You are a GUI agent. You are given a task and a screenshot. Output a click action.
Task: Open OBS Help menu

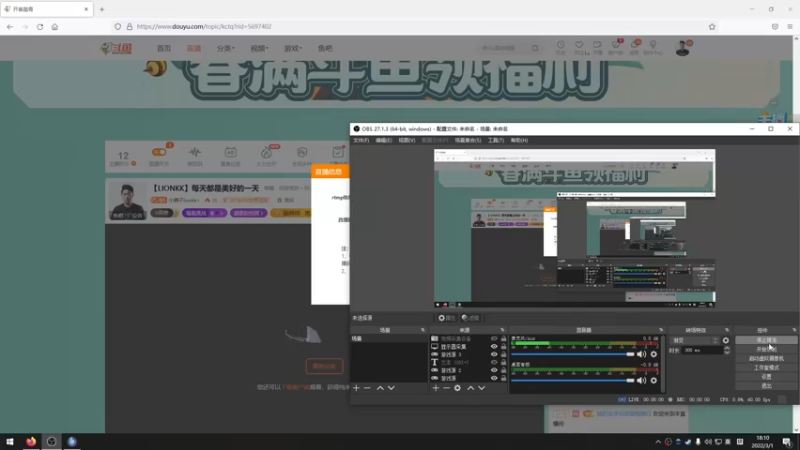519,140
